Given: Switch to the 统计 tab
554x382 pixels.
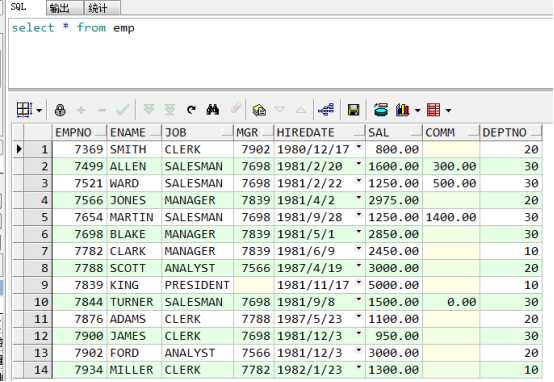Looking at the screenshot, I should point(102,8).
